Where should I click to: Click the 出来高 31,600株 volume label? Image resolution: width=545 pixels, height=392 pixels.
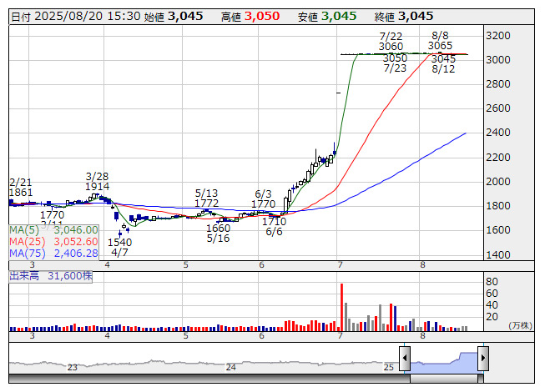(51, 276)
